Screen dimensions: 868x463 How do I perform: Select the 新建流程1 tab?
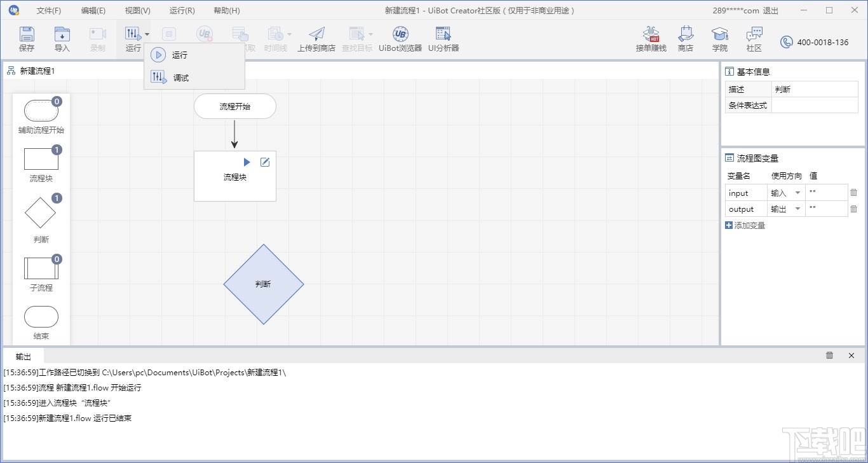click(x=31, y=71)
